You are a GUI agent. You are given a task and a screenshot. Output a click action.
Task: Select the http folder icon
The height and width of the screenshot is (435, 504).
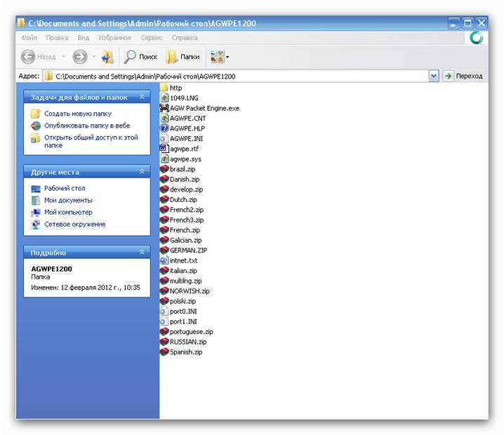point(164,88)
